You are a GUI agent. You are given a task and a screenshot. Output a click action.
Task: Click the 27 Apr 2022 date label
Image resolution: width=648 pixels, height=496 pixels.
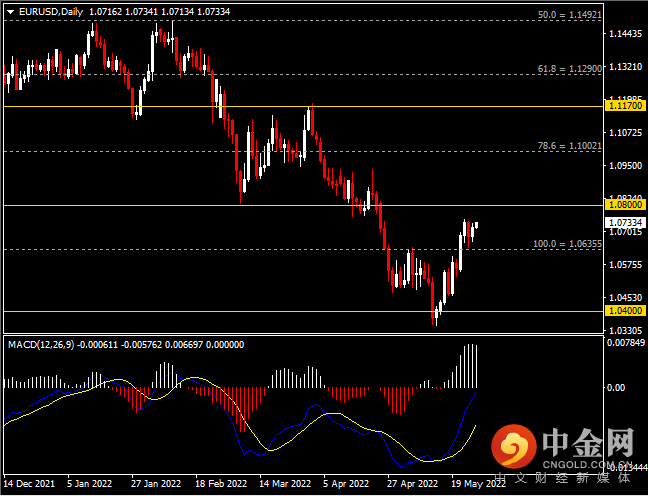click(412, 484)
